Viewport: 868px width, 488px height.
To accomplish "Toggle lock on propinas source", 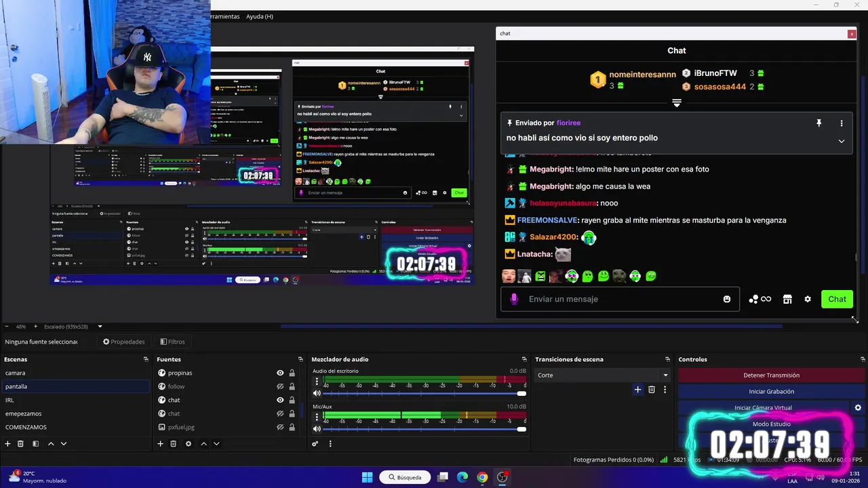I will point(292,373).
